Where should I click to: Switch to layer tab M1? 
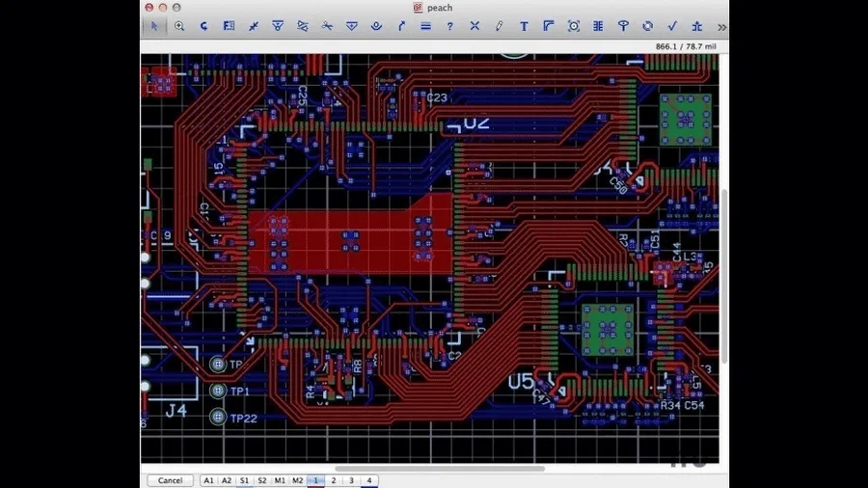(280, 480)
